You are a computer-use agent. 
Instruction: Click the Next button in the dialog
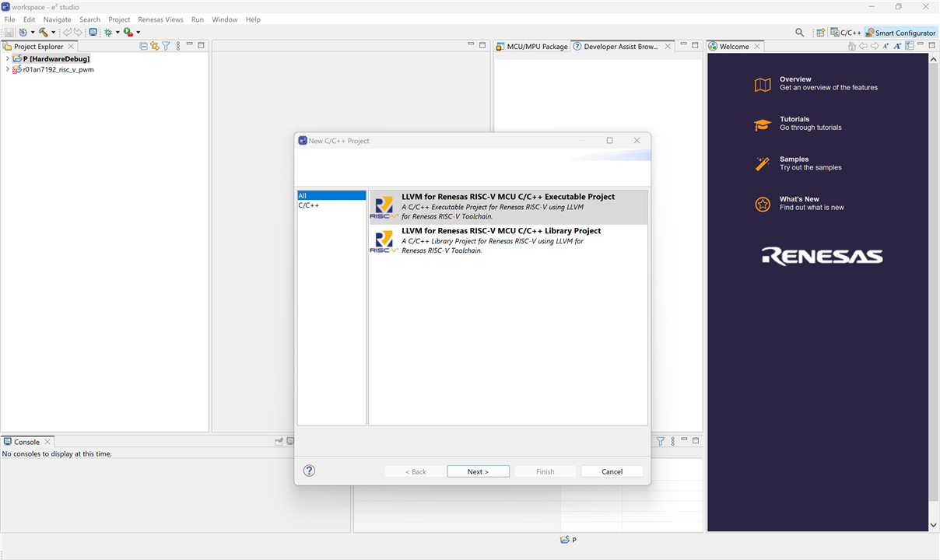478,471
